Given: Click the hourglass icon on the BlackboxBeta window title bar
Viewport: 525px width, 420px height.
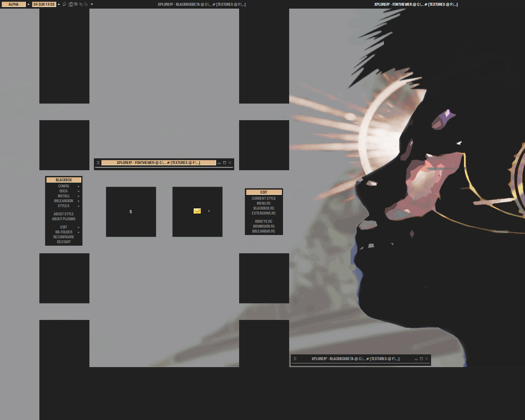Looking at the screenshot, I should (295, 359).
